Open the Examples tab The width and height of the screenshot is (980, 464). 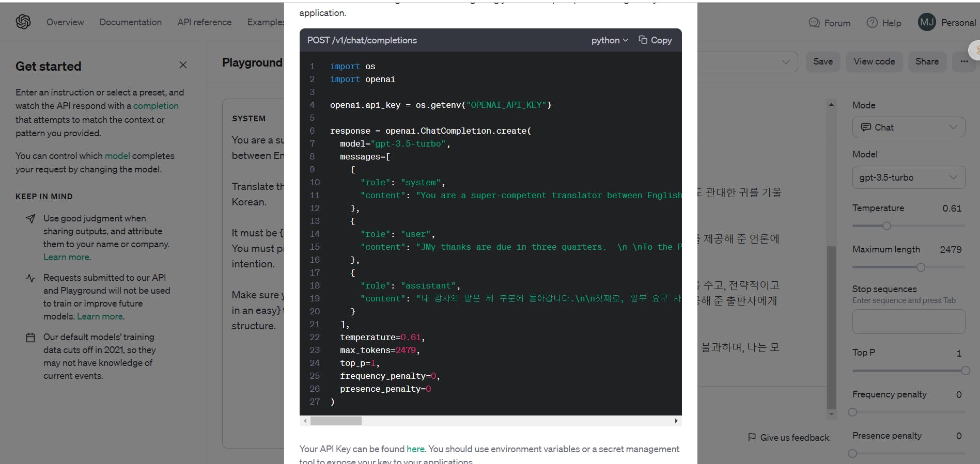click(x=266, y=22)
